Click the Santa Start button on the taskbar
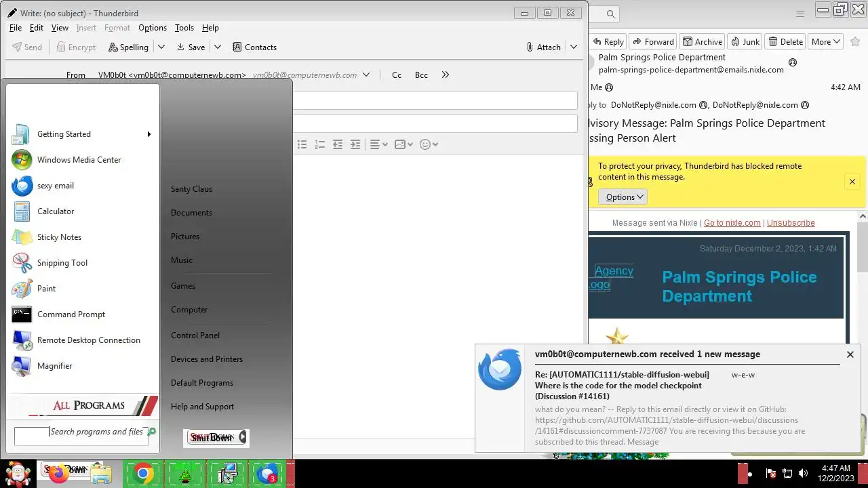This screenshot has height=488, width=868. [x=18, y=473]
